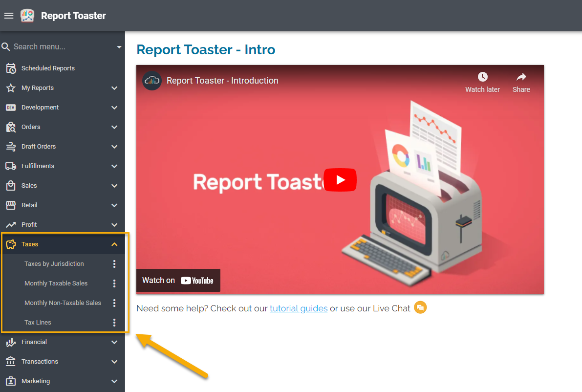Click the Report Toaster logo icon
This screenshot has width=582, height=392.
click(27, 16)
